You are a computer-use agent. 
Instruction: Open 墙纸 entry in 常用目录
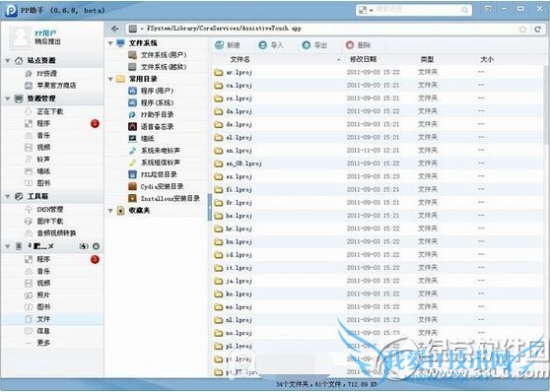(142, 139)
